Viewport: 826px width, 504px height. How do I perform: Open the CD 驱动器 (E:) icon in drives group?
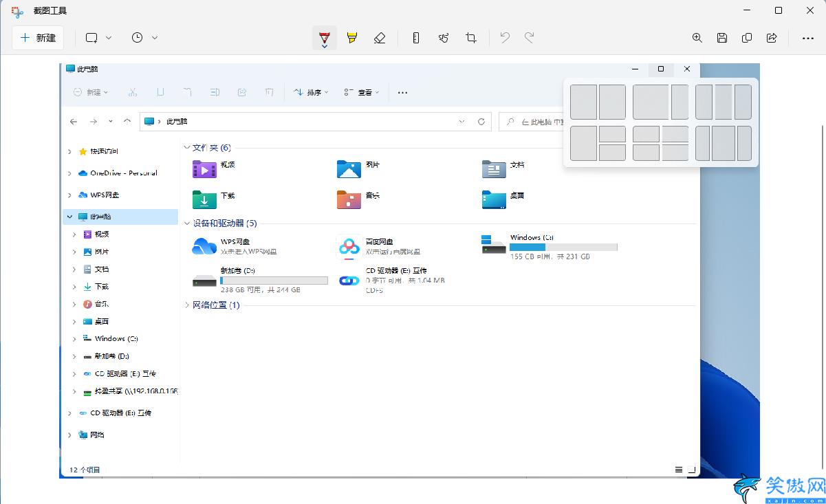click(349, 281)
